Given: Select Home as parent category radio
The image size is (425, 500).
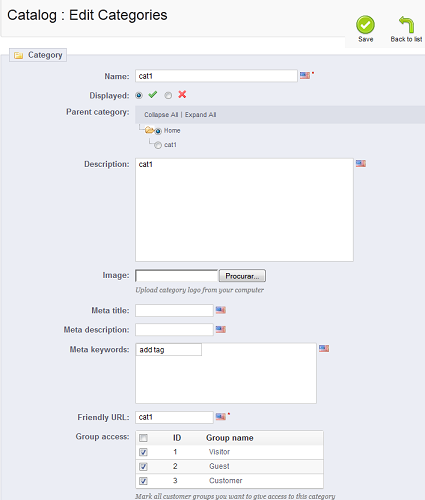Looking at the screenshot, I should click(x=158, y=131).
